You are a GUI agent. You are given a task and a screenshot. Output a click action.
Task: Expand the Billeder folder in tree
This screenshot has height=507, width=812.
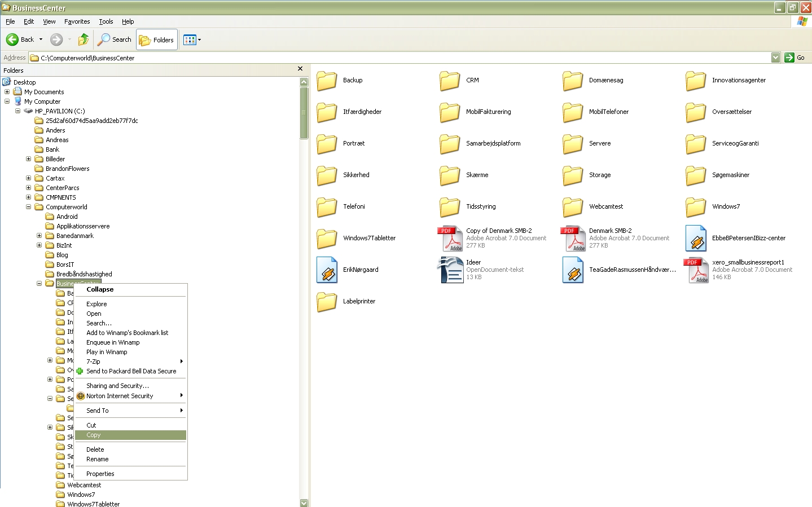tap(28, 159)
